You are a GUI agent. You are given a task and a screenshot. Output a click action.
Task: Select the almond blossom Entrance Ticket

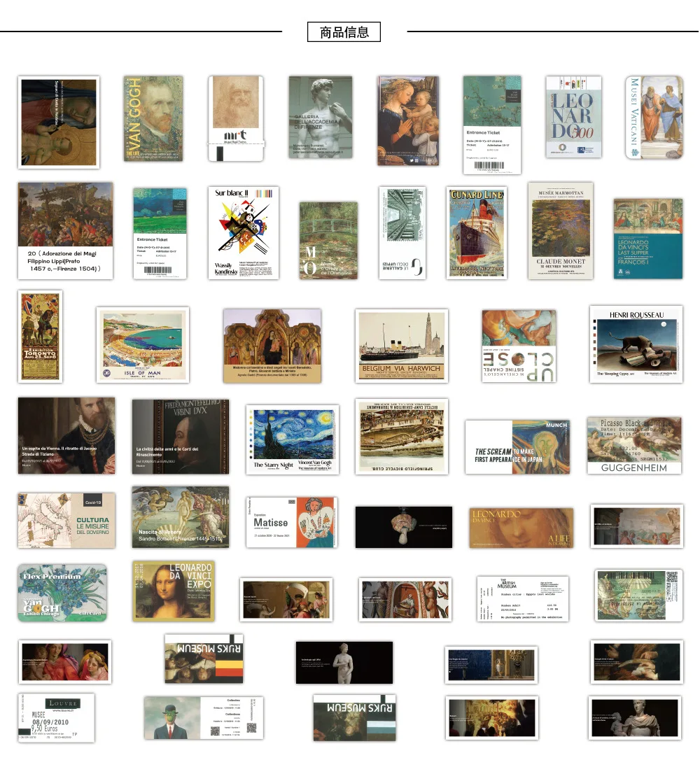click(492, 125)
